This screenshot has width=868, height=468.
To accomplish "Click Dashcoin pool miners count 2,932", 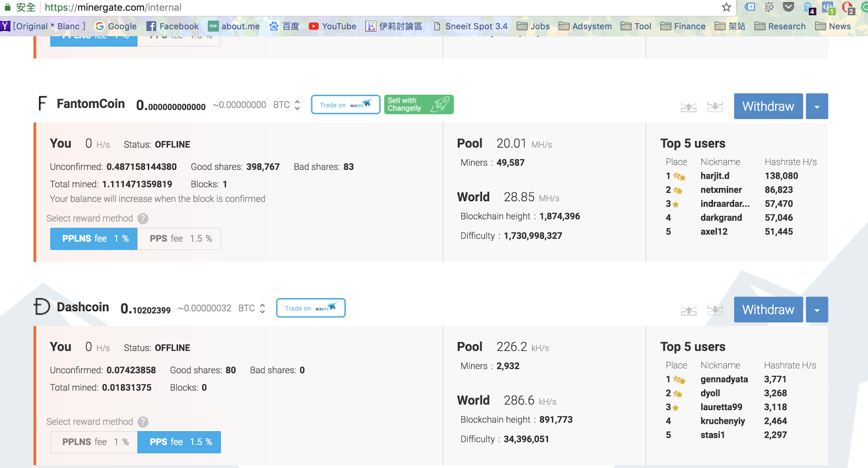I will pyautogui.click(x=508, y=366).
